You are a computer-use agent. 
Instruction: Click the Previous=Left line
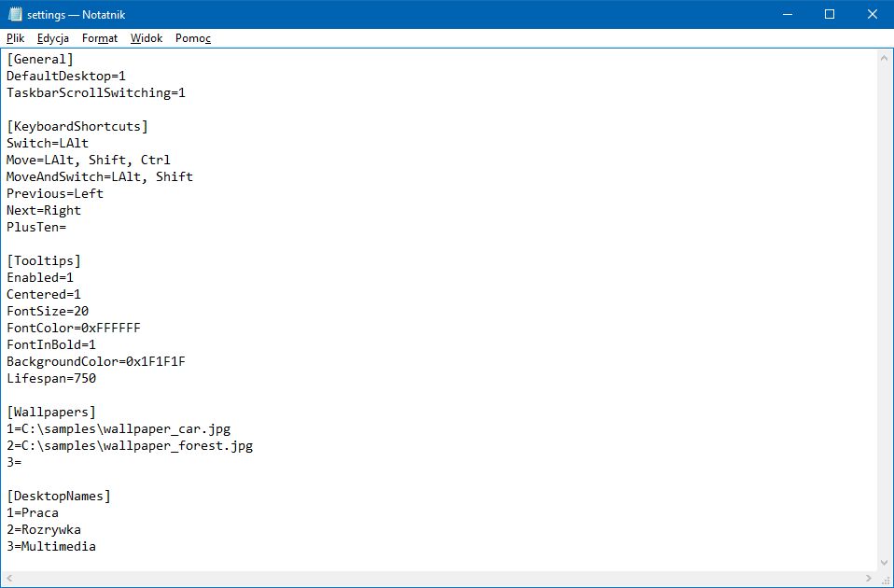click(55, 194)
